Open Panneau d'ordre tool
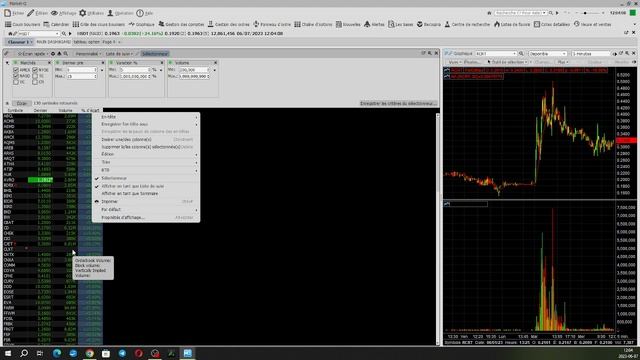This screenshot has width=640, height=360. 272,24
